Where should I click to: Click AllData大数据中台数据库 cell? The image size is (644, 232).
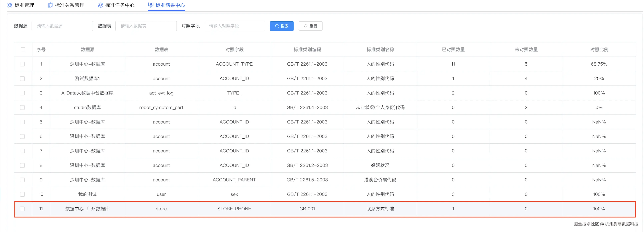click(x=88, y=93)
